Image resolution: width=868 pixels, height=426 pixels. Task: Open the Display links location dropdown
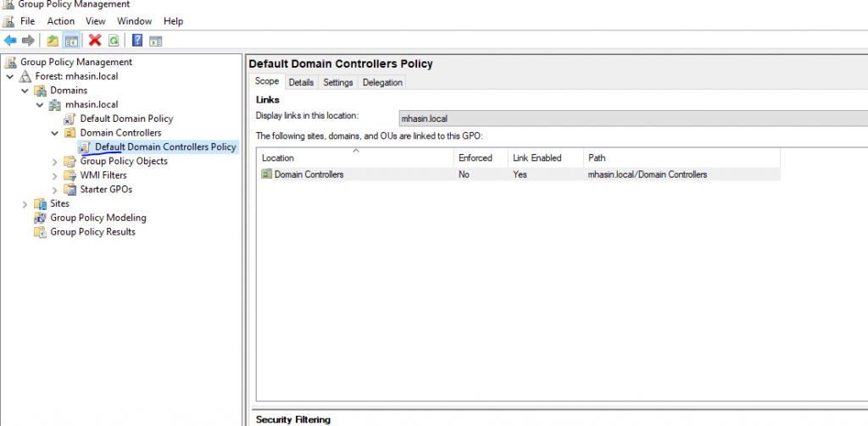coord(632,119)
